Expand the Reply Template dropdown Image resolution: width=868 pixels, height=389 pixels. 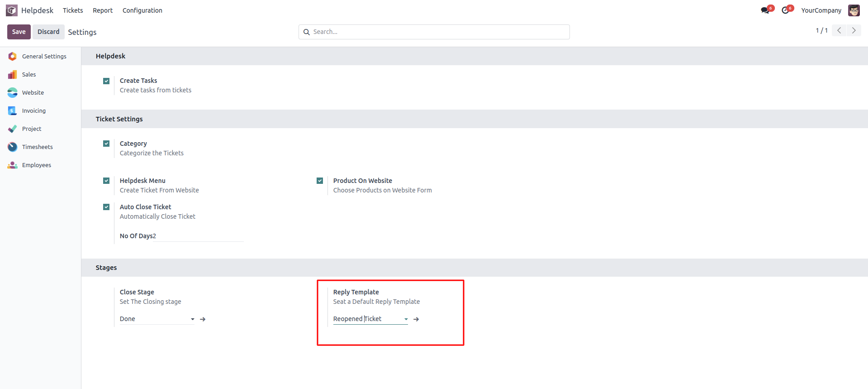point(406,319)
